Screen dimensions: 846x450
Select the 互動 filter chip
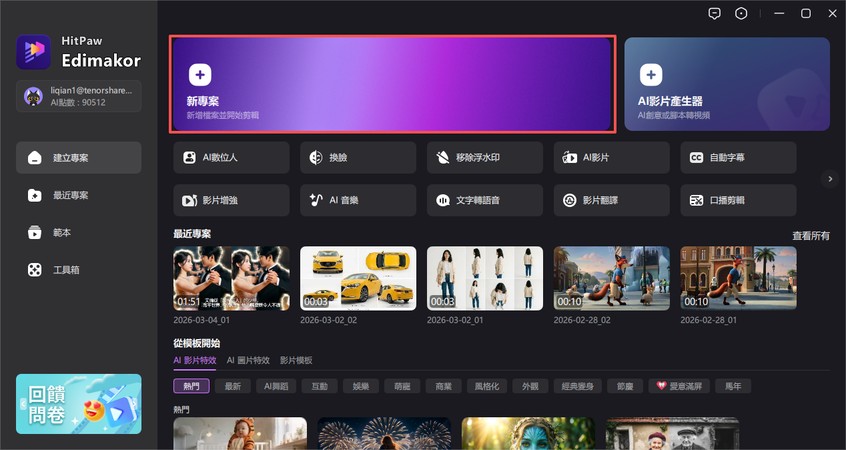click(x=320, y=386)
